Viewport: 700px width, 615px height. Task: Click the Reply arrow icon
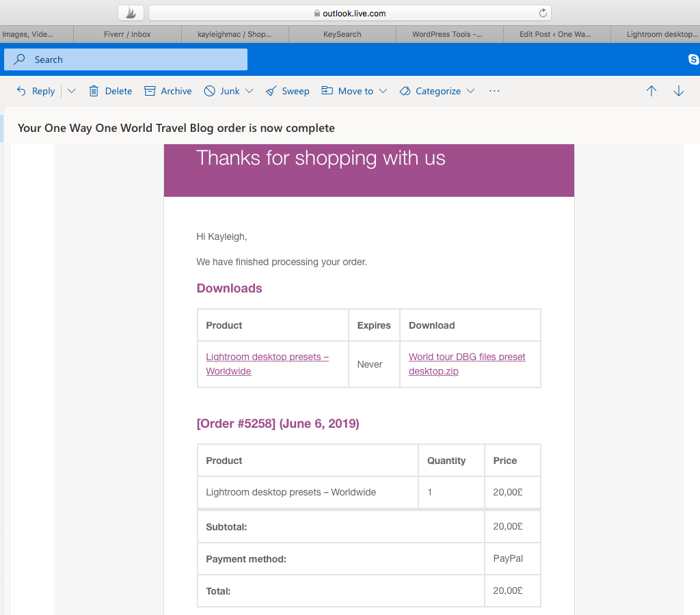coord(21,91)
